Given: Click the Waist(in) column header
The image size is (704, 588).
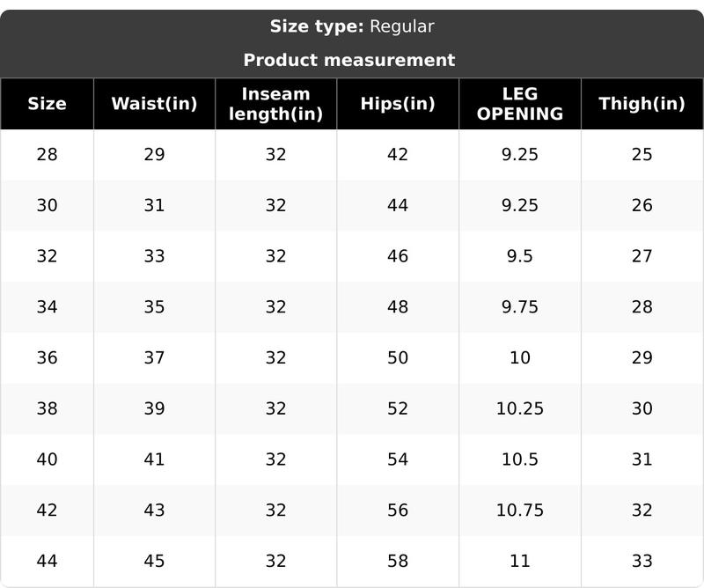Looking at the screenshot, I should pyautogui.click(x=154, y=104).
